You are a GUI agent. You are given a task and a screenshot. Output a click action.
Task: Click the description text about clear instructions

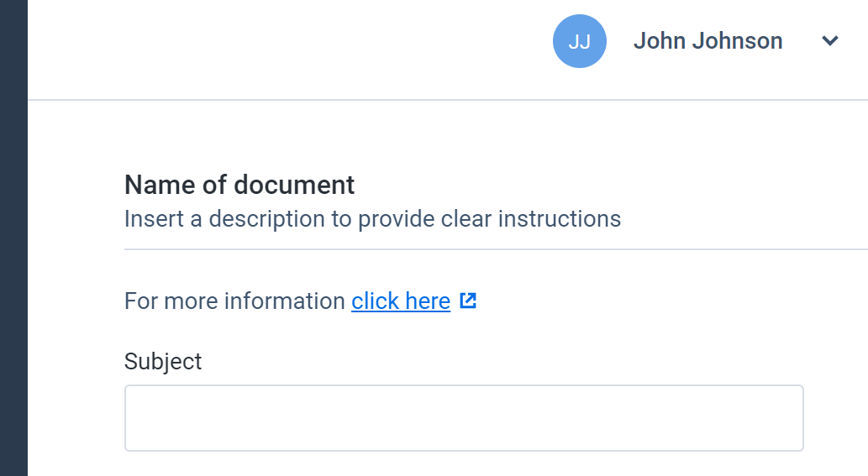coord(372,219)
